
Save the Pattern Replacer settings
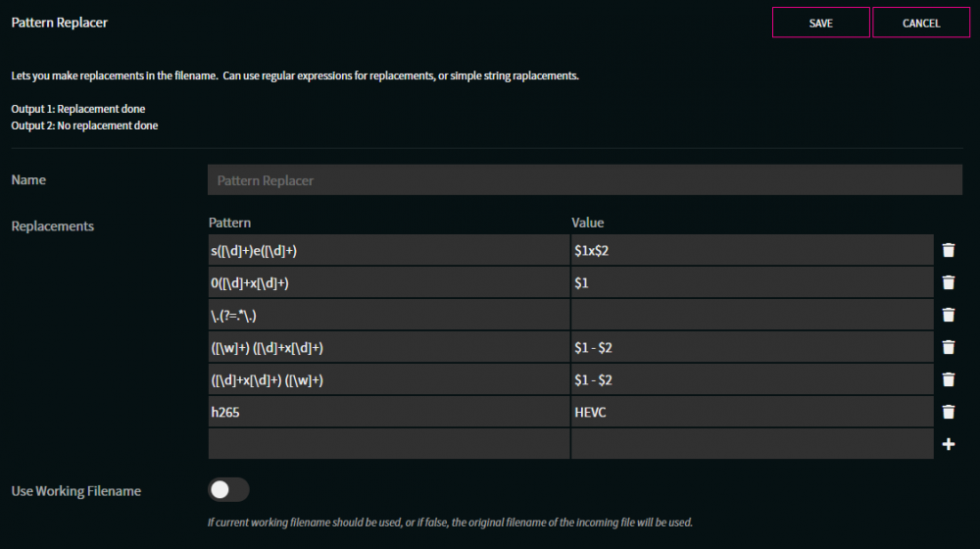[x=820, y=23]
